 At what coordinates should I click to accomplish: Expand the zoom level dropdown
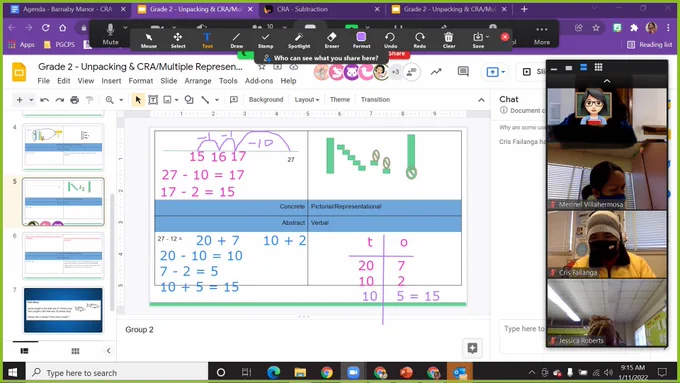click(121, 100)
